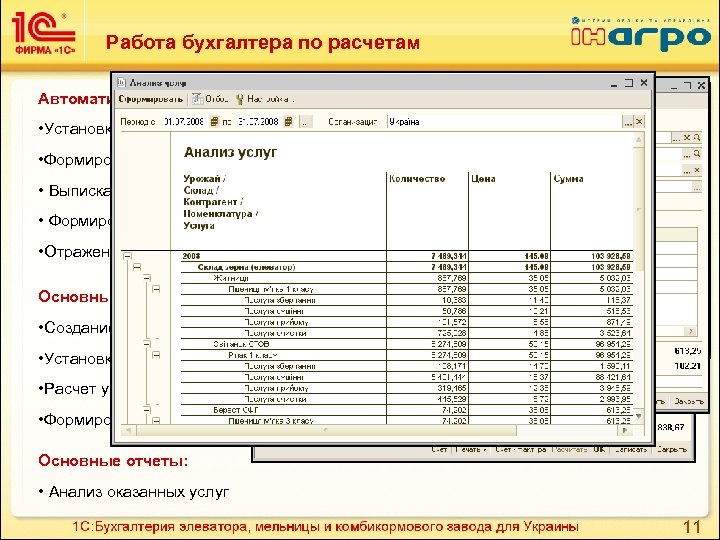Minimize the Анализ услуг window
This screenshot has height=540, width=720.
tap(614, 84)
